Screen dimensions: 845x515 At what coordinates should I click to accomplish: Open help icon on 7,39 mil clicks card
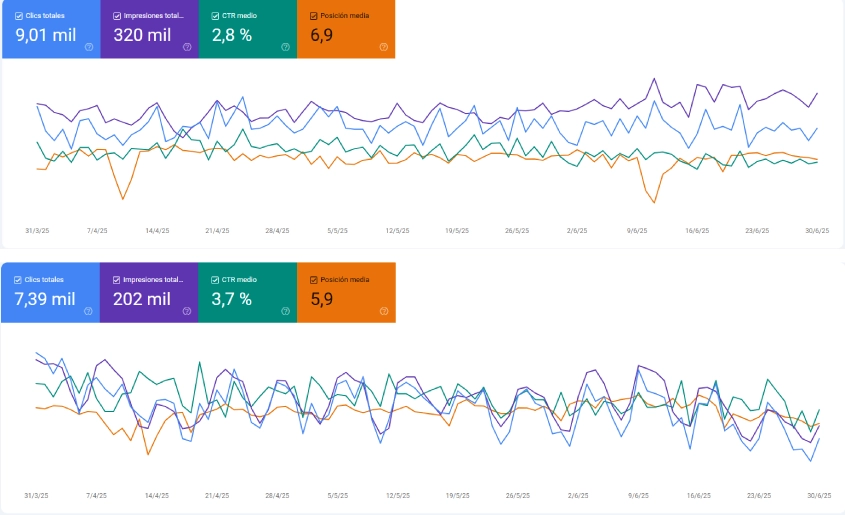coord(89,311)
